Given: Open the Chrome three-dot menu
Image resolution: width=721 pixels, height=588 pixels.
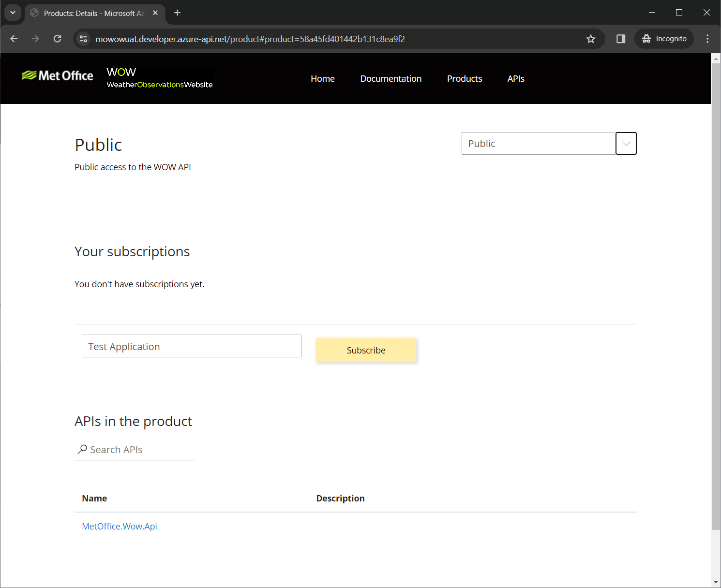Looking at the screenshot, I should (x=707, y=39).
